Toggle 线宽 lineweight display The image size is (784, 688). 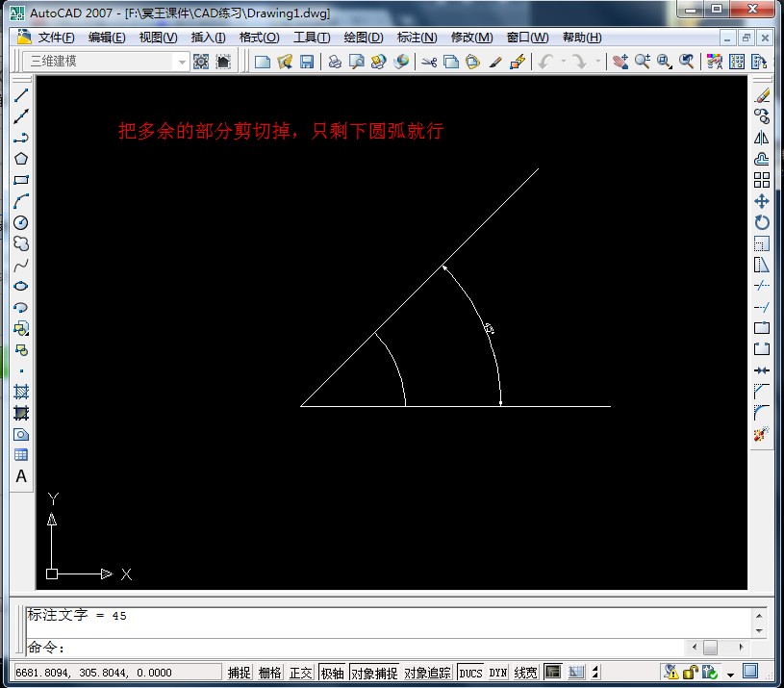coord(525,673)
